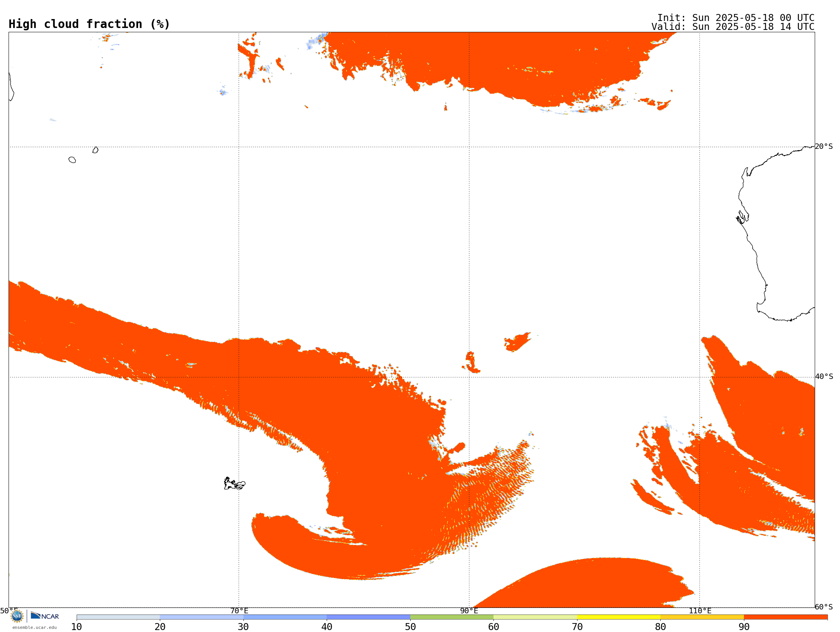Screen dimensions: 840x632
Task: Select the 'Valid: Sun 2025-05-18 14 UTC' text
Action: [x=733, y=27]
